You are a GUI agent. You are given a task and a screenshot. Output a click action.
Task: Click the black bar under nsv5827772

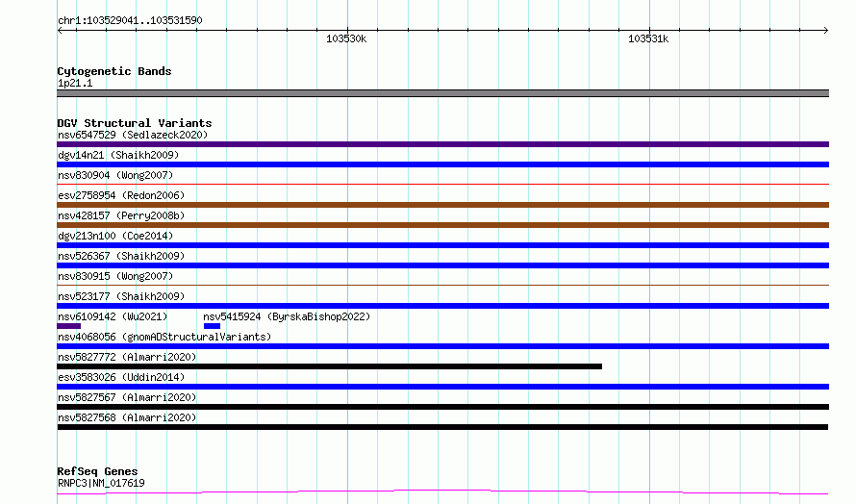329,366
